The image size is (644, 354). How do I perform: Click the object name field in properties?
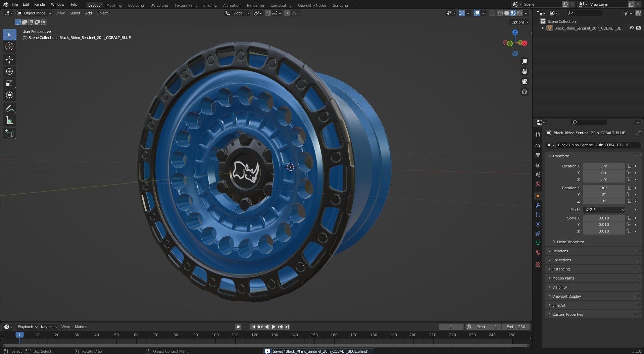pos(598,145)
